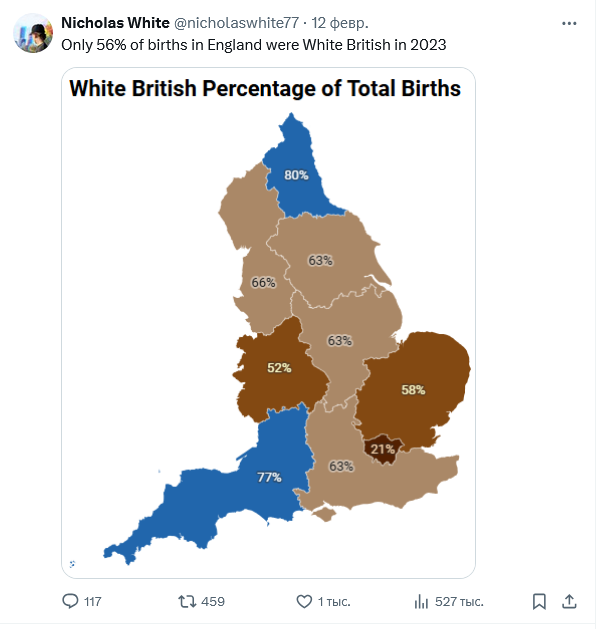Open the tweet date 12 февр. link
597x629 pixels.
(340, 23)
